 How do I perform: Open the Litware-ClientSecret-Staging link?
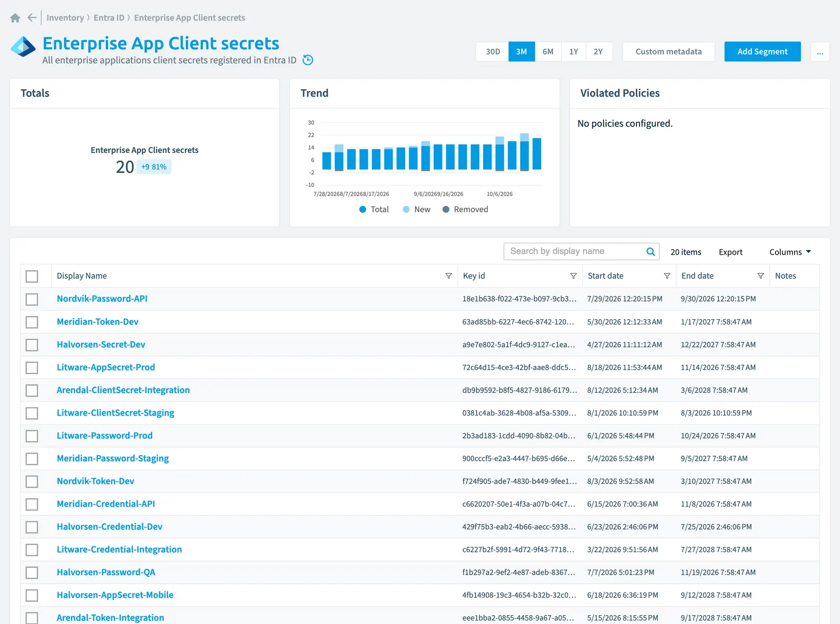(x=115, y=413)
